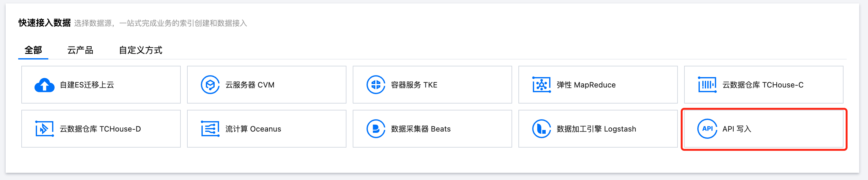Click the cloud upload icon for 自建ES迁移上云

44,85
